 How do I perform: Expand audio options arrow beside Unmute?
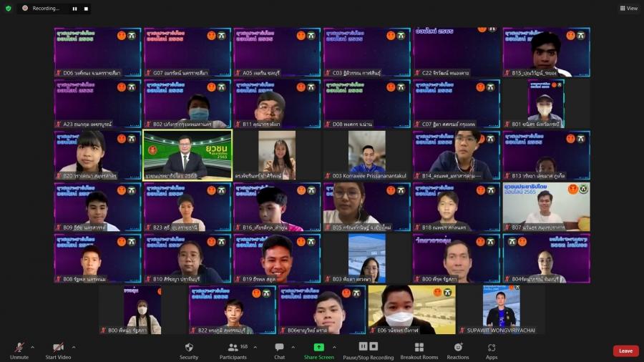tap(34, 347)
